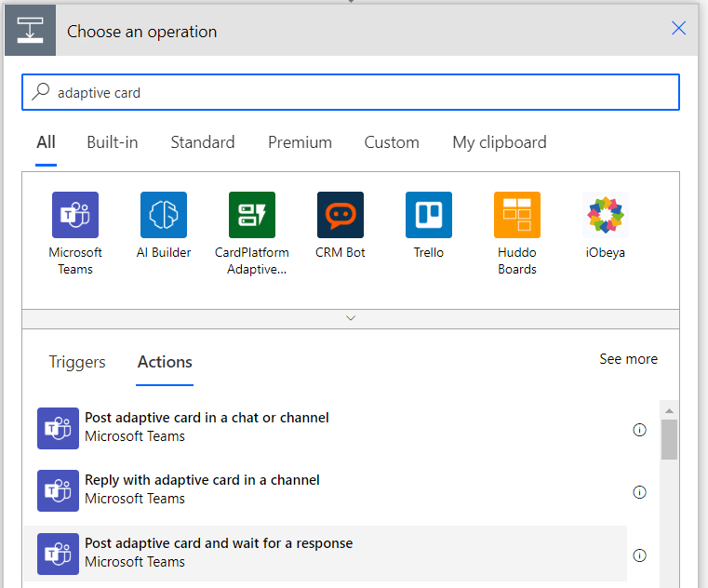Click Teams icon beside Reply with adaptive card

point(58,490)
